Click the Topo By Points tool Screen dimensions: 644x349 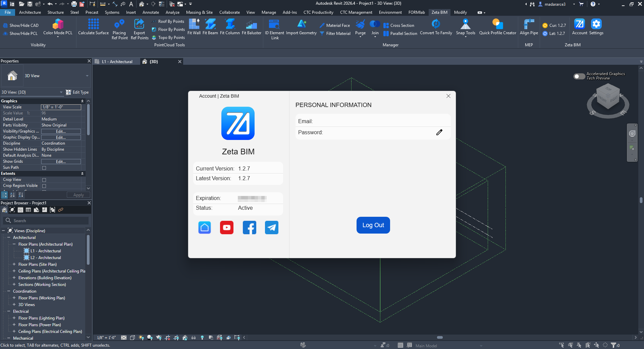[168, 38]
